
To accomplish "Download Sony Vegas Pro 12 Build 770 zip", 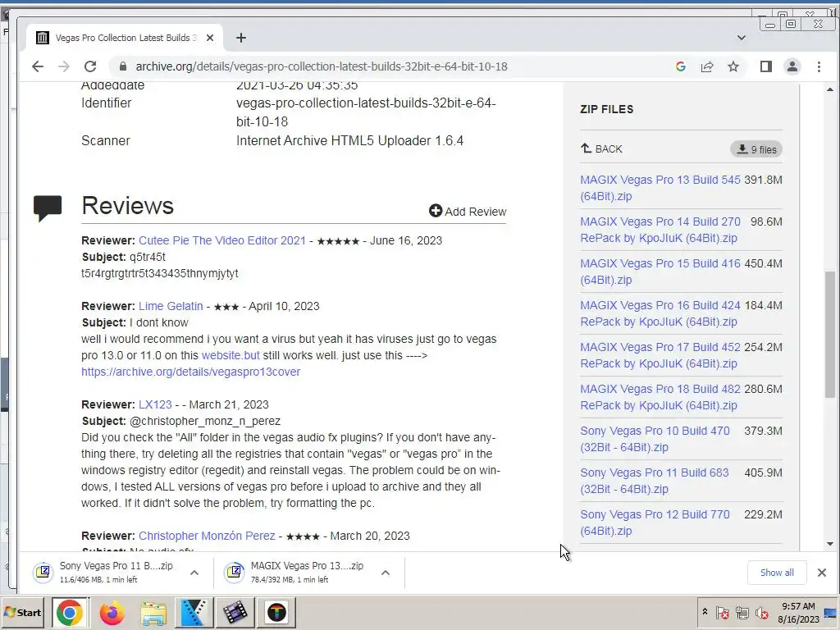I will [655, 523].
